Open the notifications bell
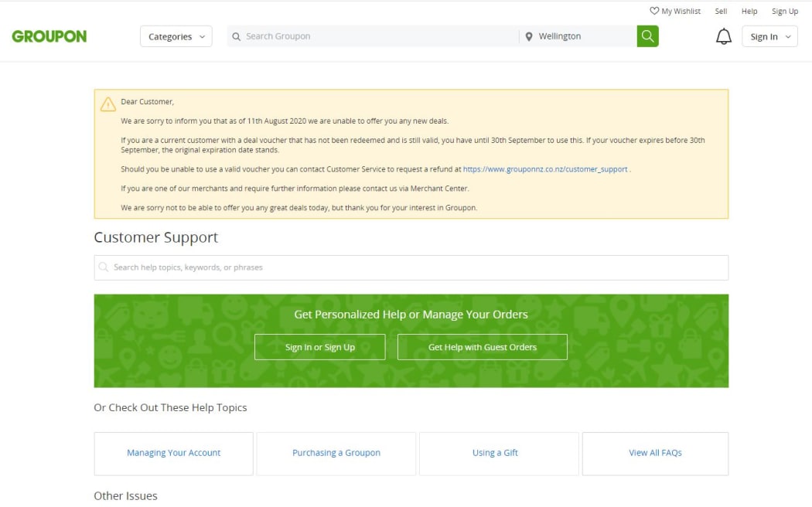 [723, 36]
